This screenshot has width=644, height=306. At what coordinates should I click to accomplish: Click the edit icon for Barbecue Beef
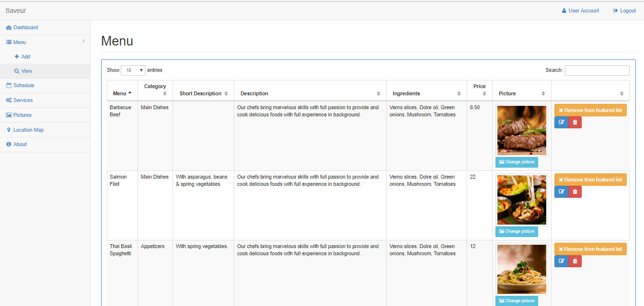pos(561,123)
